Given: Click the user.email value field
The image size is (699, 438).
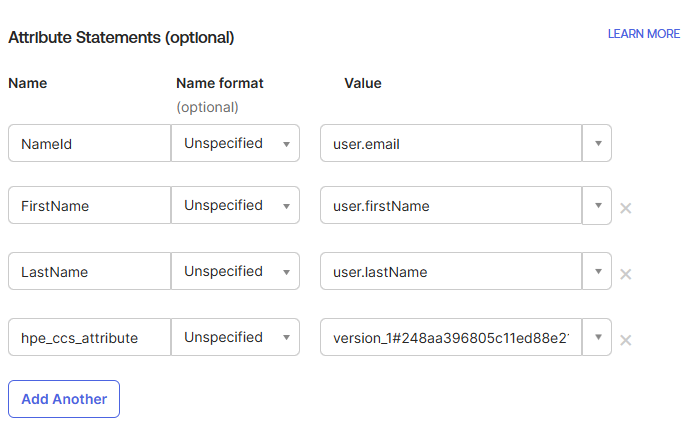Looking at the screenshot, I should coord(450,143).
